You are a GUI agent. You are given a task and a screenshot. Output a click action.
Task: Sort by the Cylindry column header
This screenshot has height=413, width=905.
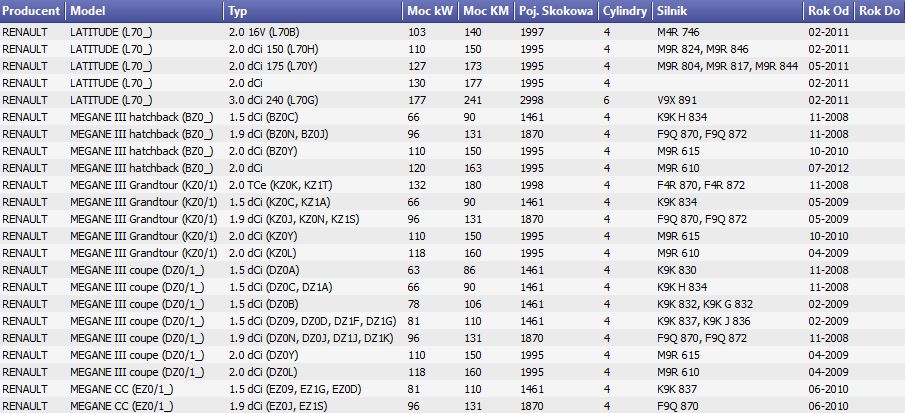[625, 11]
